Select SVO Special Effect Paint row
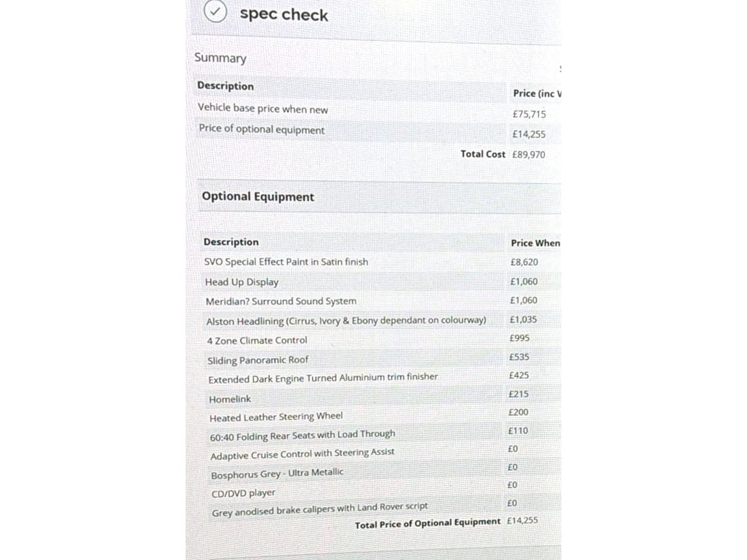This screenshot has width=747, height=560. (286, 262)
